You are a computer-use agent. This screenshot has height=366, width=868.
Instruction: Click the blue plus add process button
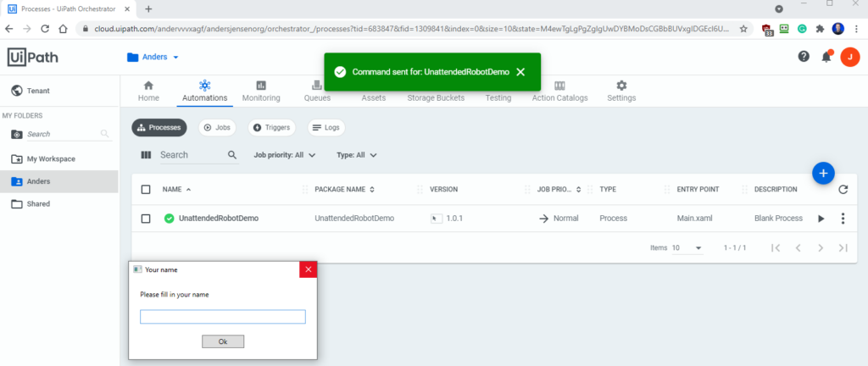point(823,174)
